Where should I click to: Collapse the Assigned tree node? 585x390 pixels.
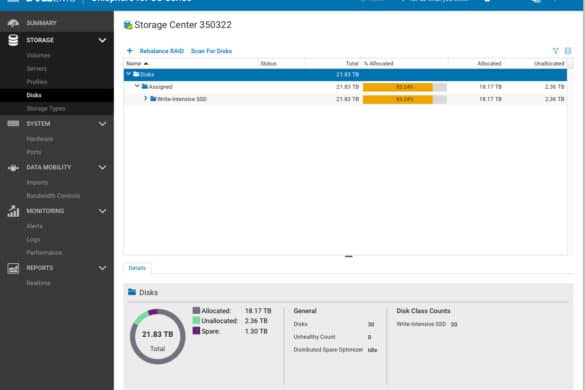click(137, 86)
